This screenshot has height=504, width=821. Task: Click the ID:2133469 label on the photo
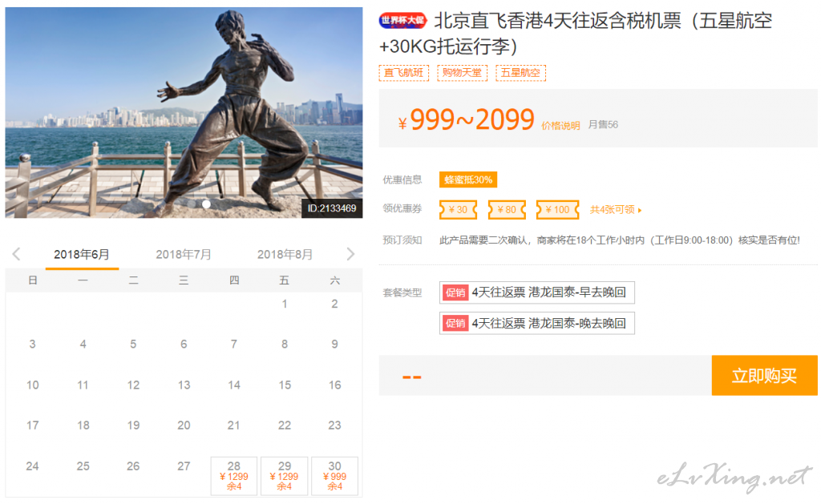(332, 208)
